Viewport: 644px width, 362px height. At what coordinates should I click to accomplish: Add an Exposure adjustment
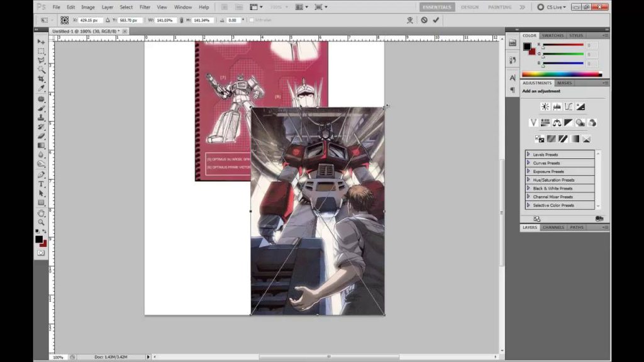click(x=580, y=107)
